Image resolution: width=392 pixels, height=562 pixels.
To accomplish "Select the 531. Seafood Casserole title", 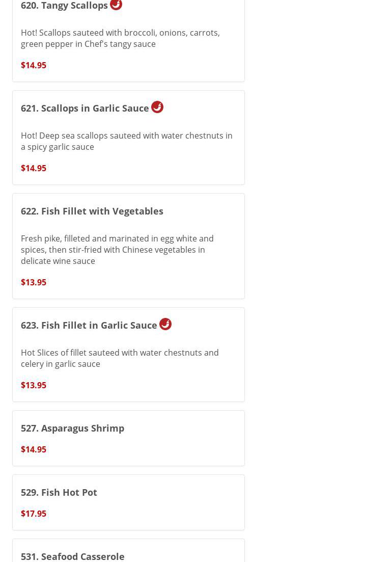I will (72, 556).
